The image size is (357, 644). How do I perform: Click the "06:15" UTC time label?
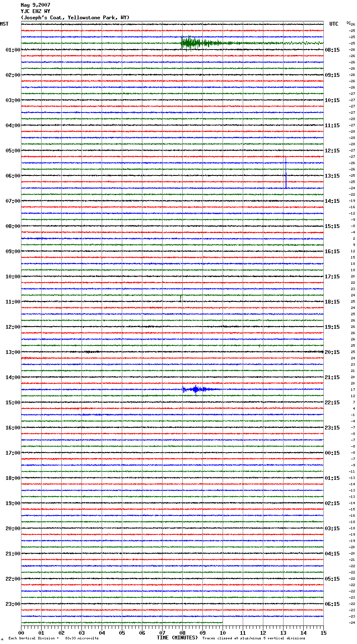(x=332, y=604)
